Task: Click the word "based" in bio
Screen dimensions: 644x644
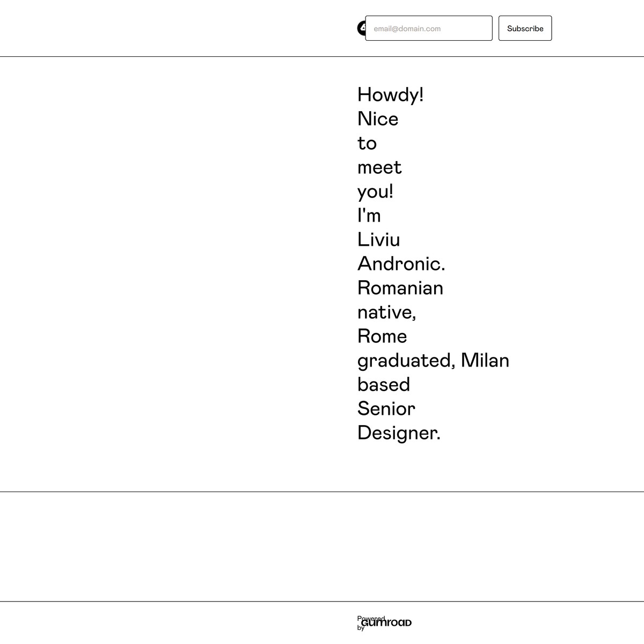Action: (x=383, y=385)
